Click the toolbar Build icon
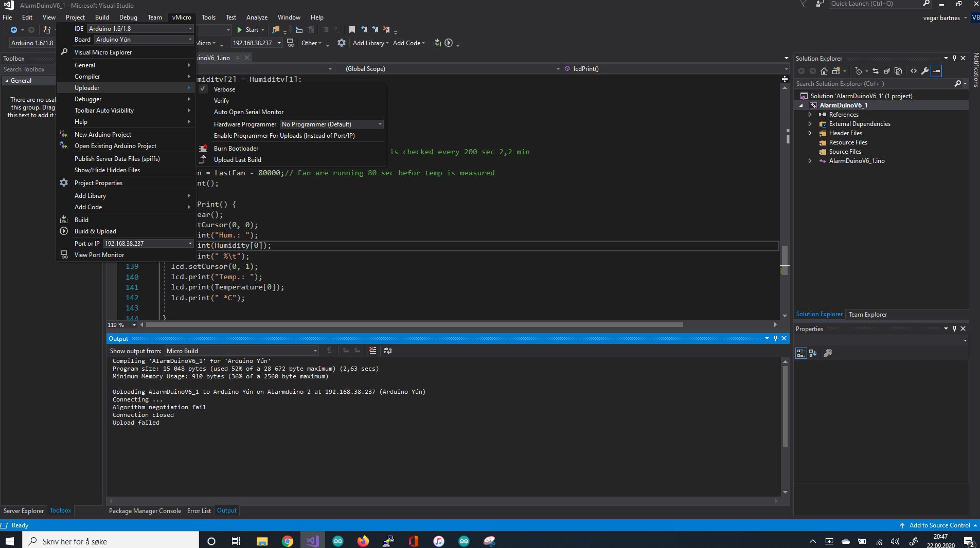This screenshot has height=548, width=980. tap(437, 43)
